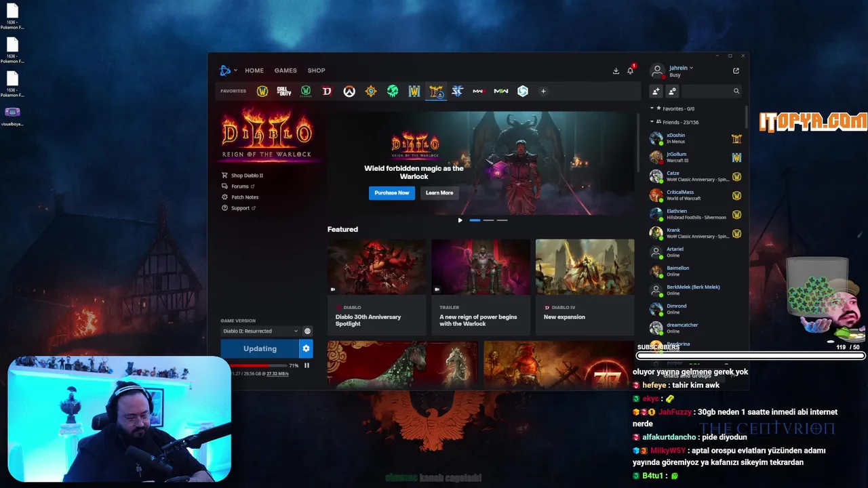868x488 pixels.
Task: Click the Add Friend icon
Action: click(656, 91)
